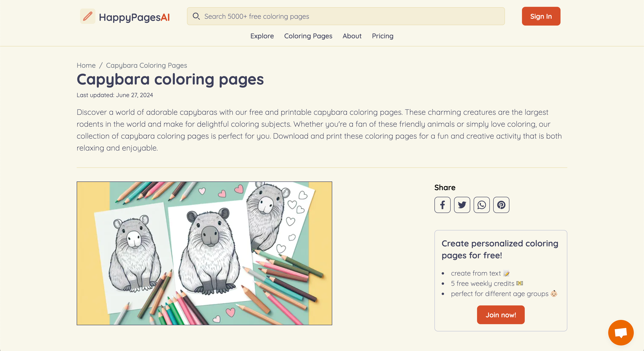
Task: Open the About page link
Action: 352,36
